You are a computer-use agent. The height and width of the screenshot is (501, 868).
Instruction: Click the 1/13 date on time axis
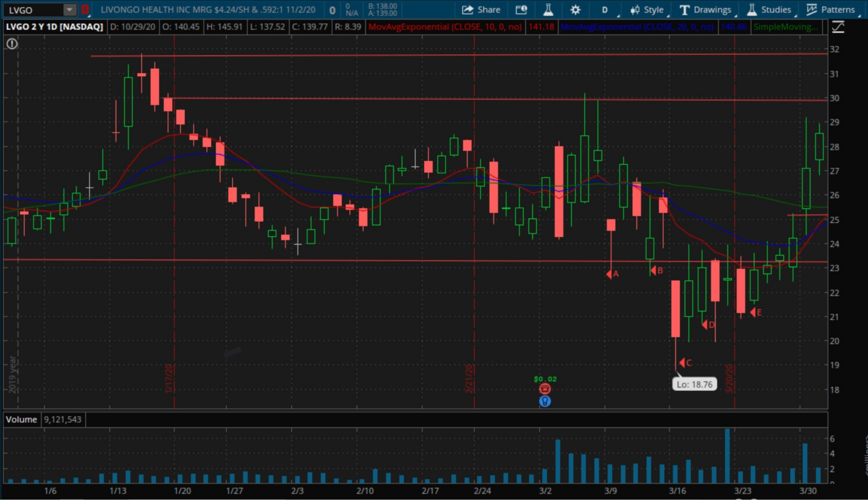coord(118,491)
